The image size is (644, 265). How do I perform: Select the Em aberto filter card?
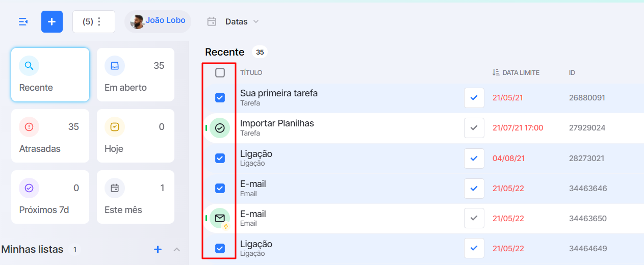point(136,75)
